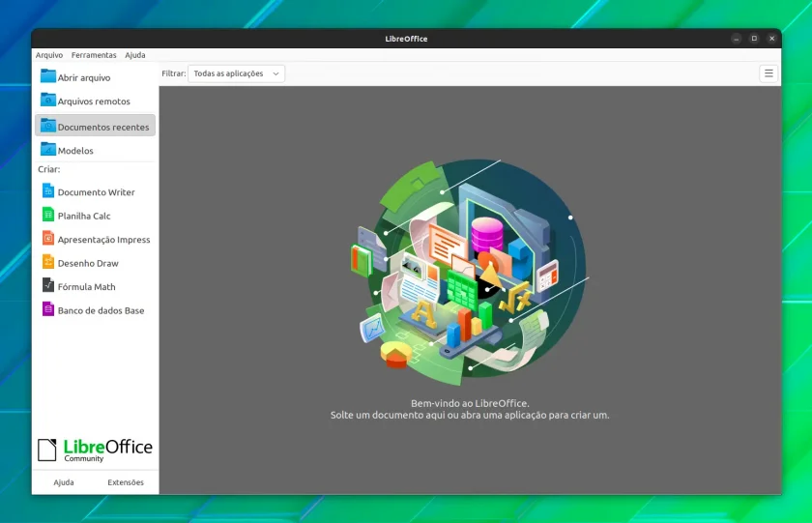Click the Writer document icon
Viewport: 812px width, 523px height.
pos(48,191)
